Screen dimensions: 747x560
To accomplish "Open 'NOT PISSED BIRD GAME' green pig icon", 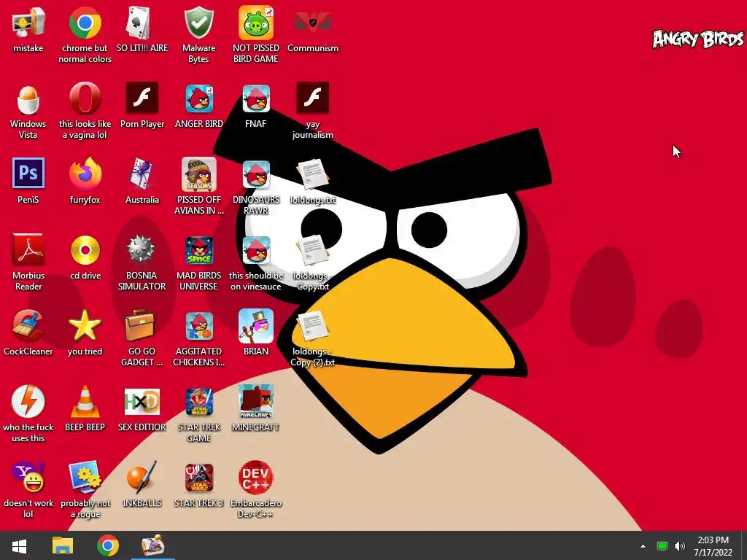I will (256, 23).
